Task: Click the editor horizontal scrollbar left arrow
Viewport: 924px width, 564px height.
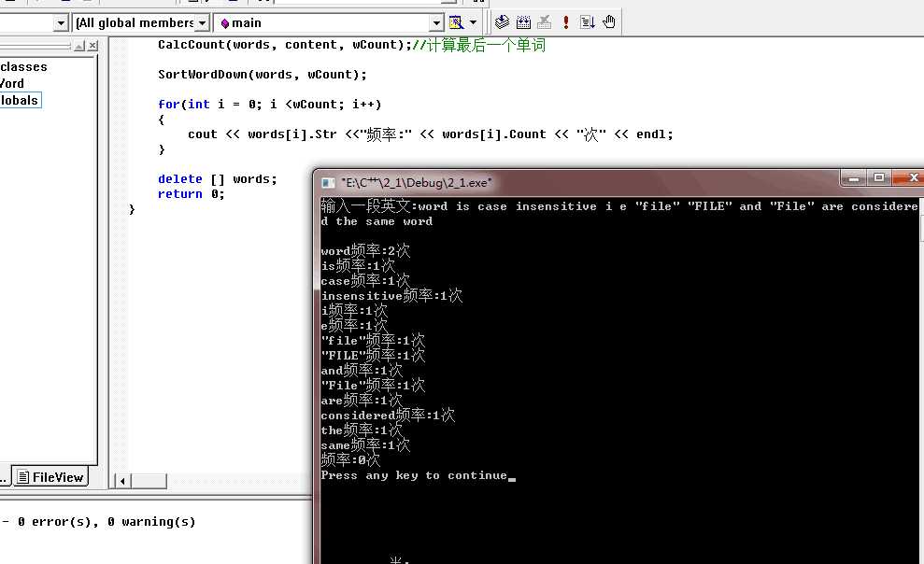Action: click(122, 481)
